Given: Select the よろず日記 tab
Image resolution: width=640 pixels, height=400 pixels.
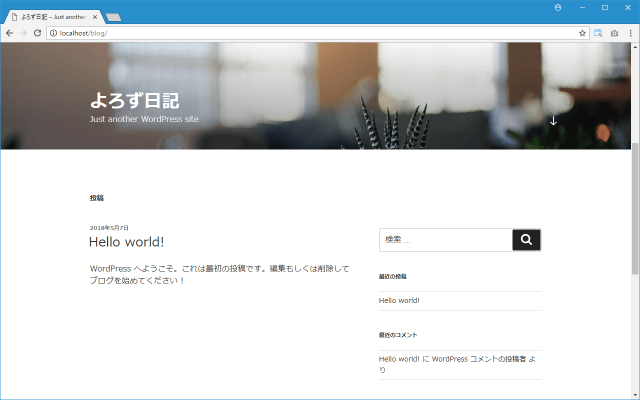Looking at the screenshot, I should coord(53,17).
